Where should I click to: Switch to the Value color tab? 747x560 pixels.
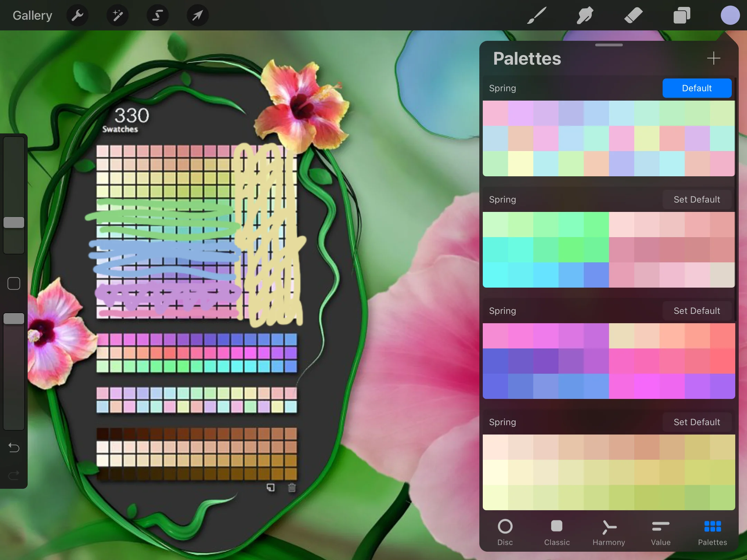coord(661,533)
